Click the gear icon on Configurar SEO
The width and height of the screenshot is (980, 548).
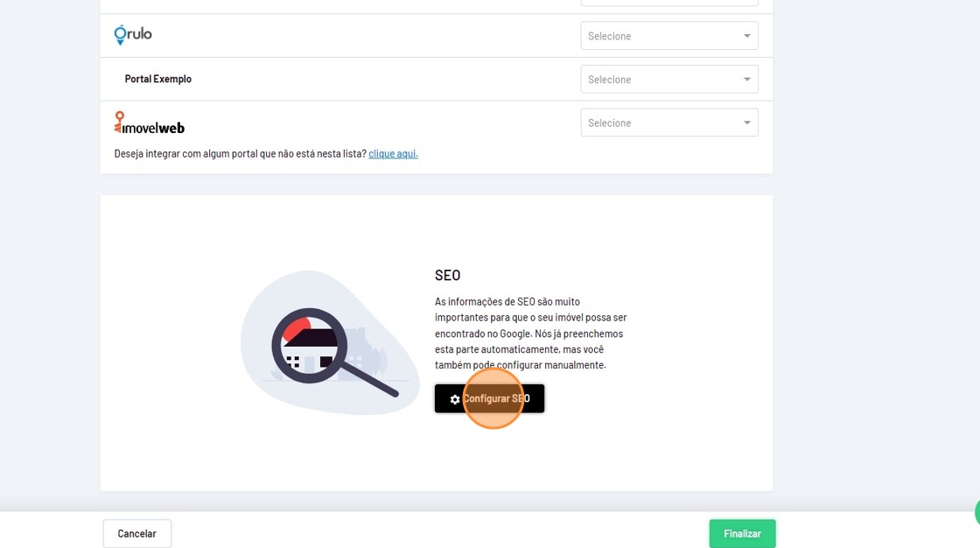click(x=455, y=399)
